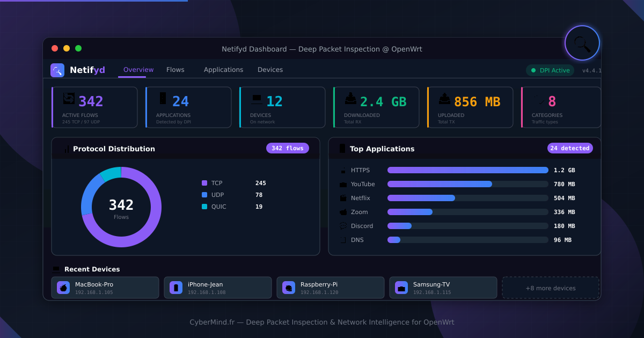Open the CyberMind.fr link in the footer
Screen dimensions: 644x338
(x=211, y=322)
